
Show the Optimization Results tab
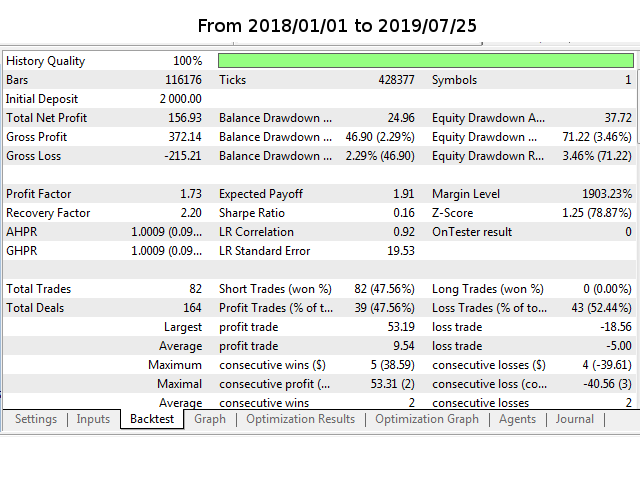[300, 419]
